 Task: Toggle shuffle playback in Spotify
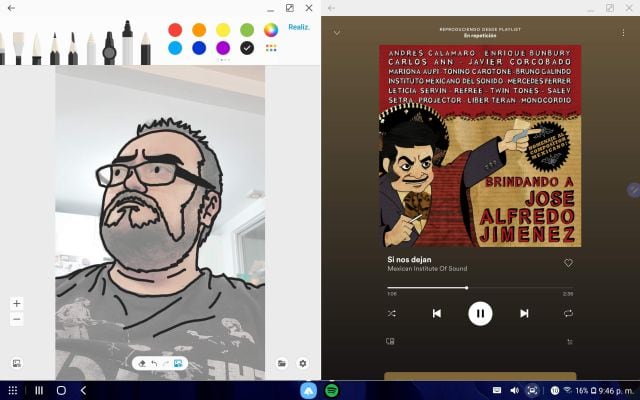point(391,313)
